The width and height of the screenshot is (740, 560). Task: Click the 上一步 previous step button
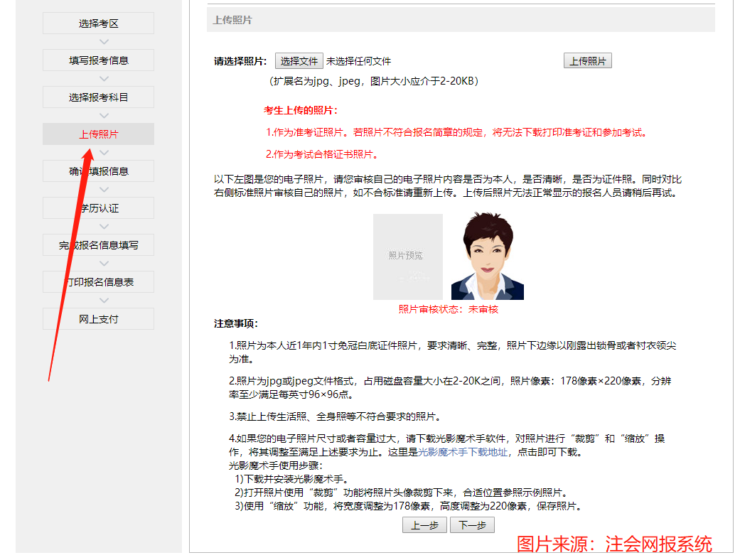tap(424, 524)
